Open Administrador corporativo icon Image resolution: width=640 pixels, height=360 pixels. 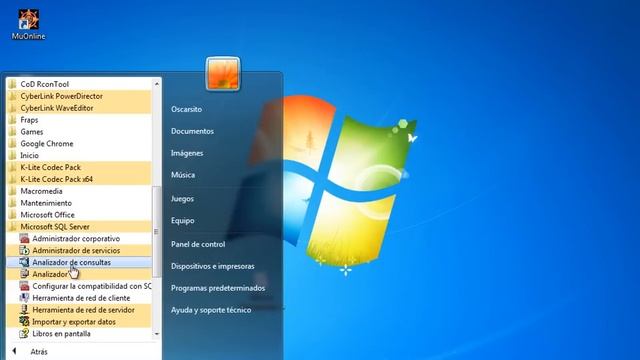(24, 238)
